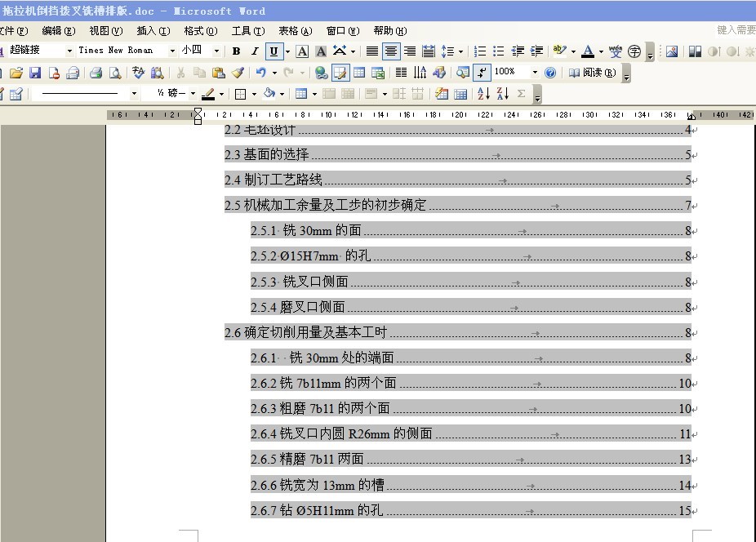Click the 阅读(R) reading layout button
The width and height of the screenshot is (756, 542).
click(592, 73)
